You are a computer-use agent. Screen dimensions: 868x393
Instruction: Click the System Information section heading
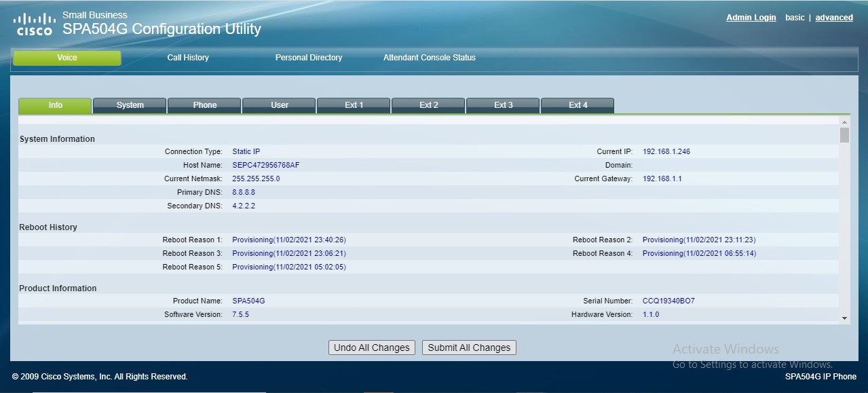pyautogui.click(x=57, y=139)
